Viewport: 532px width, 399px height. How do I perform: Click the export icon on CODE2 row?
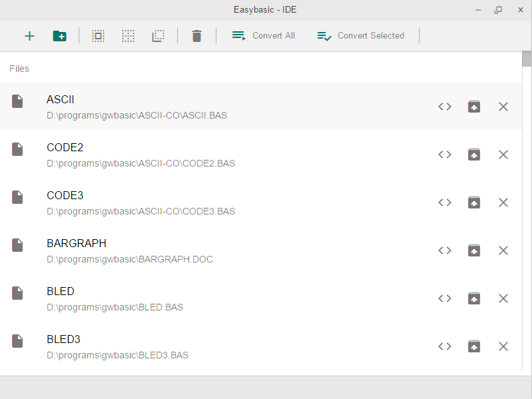(474, 155)
